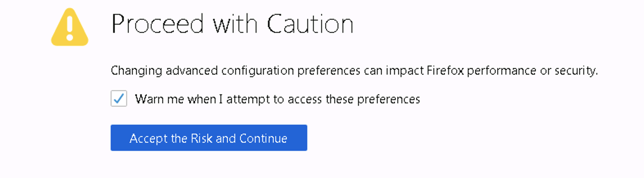Click the blue checkmark beside "Warn me"
The image size is (644, 178).
[x=119, y=99]
